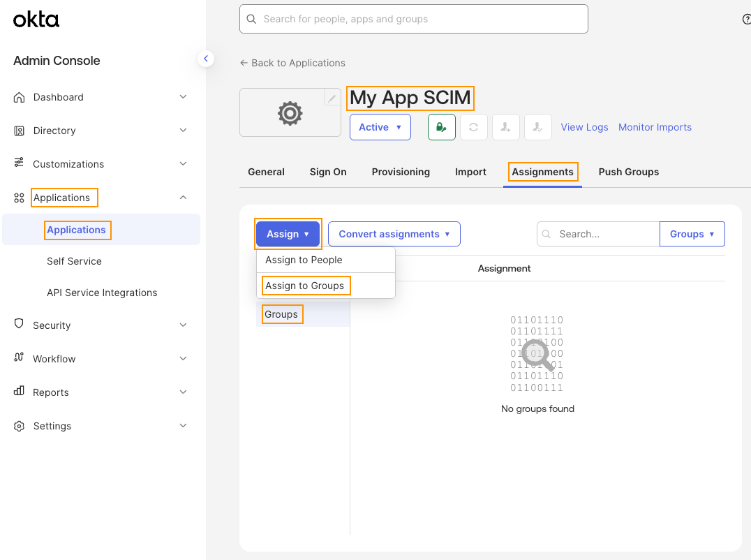Click the No groups found message

click(x=537, y=408)
